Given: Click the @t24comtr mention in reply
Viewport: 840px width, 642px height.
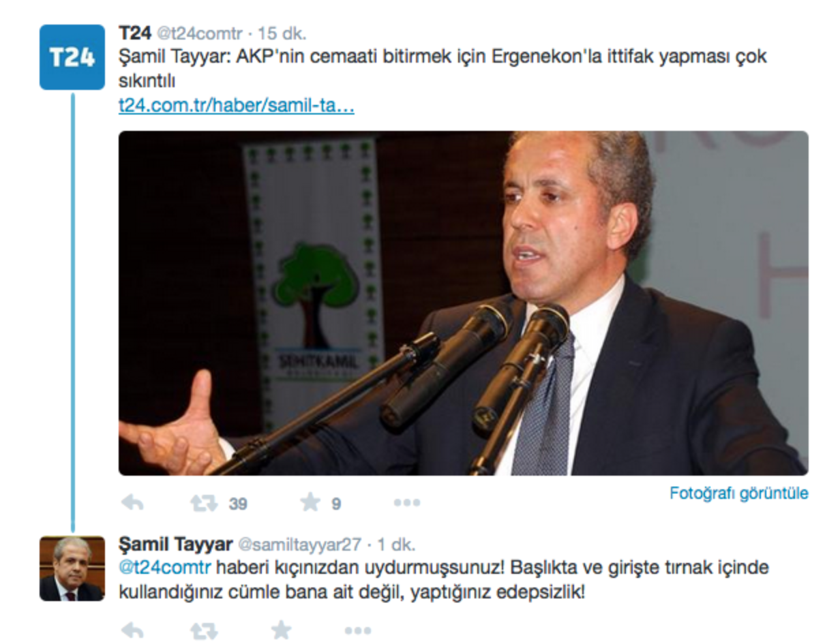Looking at the screenshot, I should 166,567.
